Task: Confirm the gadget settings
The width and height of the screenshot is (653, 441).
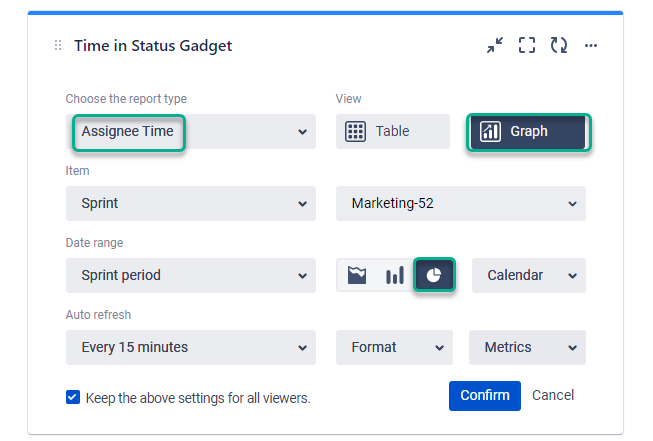Action: [x=485, y=396]
